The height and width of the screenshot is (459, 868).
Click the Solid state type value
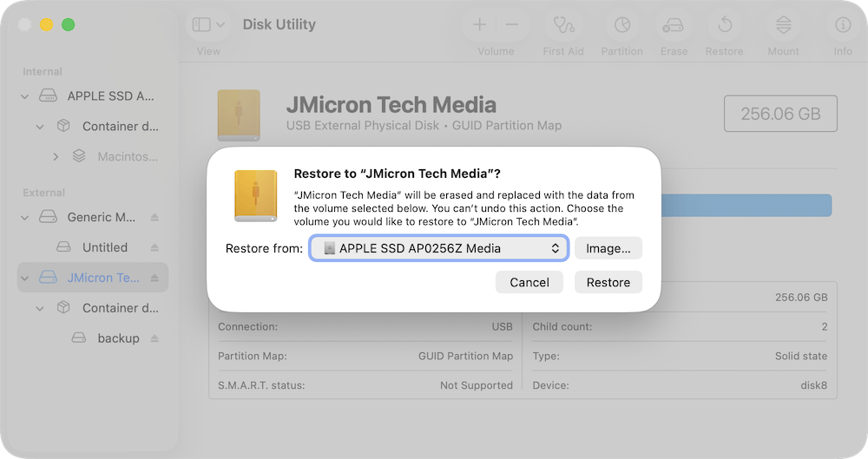(x=801, y=356)
